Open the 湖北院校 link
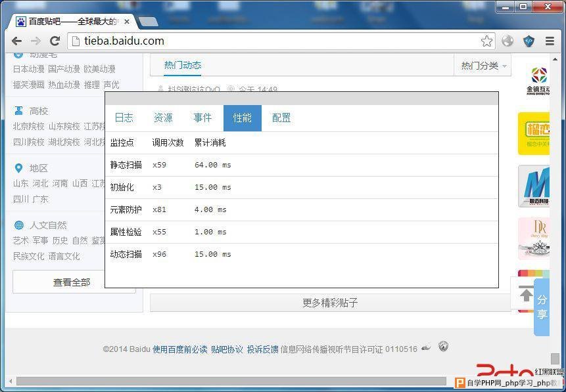This screenshot has height=392, width=566. [64, 142]
